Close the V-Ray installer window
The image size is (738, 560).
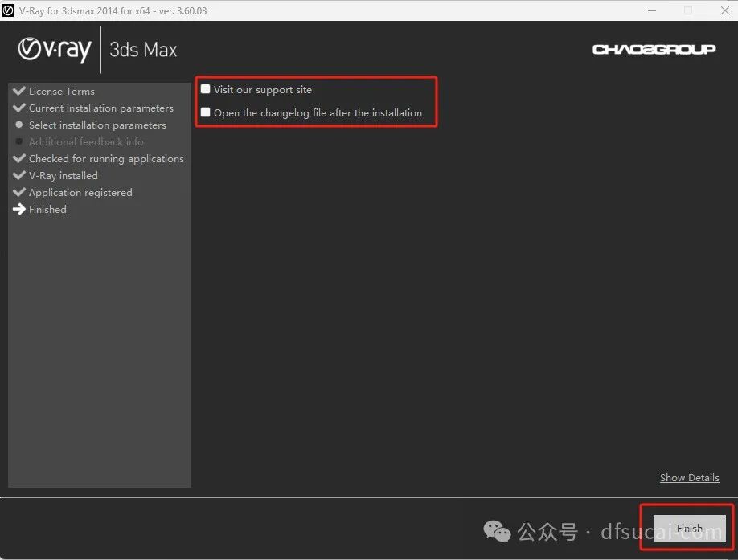tap(725, 10)
